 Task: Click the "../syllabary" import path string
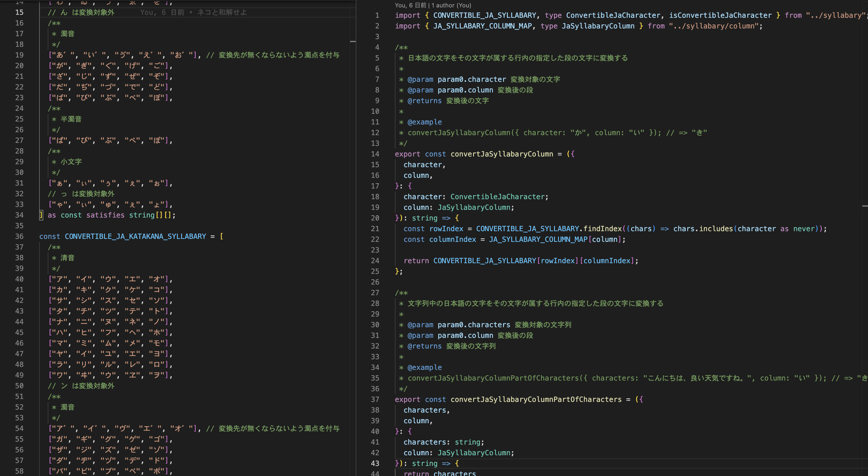click(835, 15)
